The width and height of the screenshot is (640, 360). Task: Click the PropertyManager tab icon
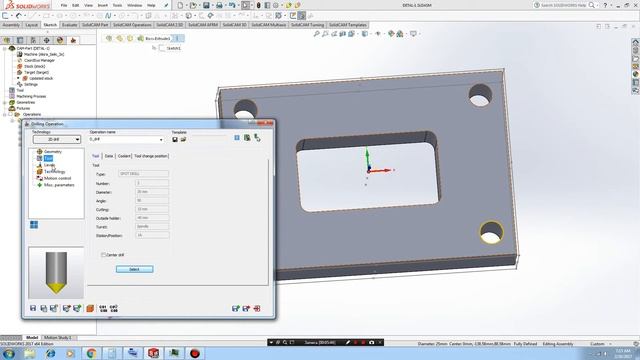[x=20, y=40]
